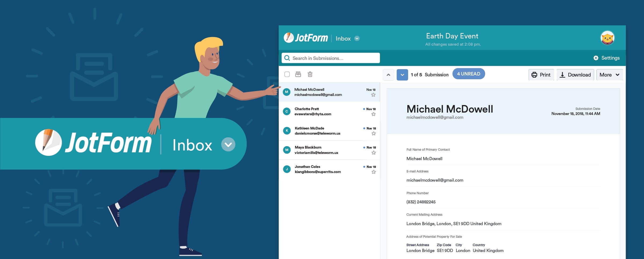Star Kathleen McDade's submission

pyautogui.click(x=374, y=134)
